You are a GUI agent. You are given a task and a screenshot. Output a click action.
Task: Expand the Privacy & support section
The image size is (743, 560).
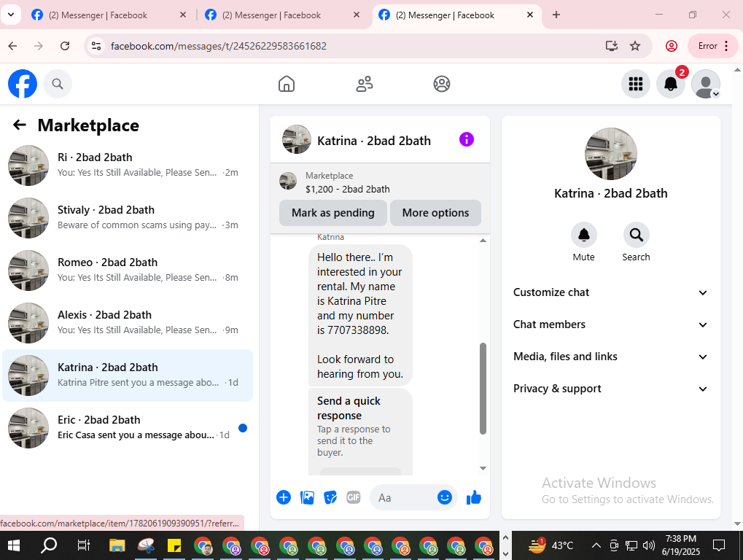point(610,389)
